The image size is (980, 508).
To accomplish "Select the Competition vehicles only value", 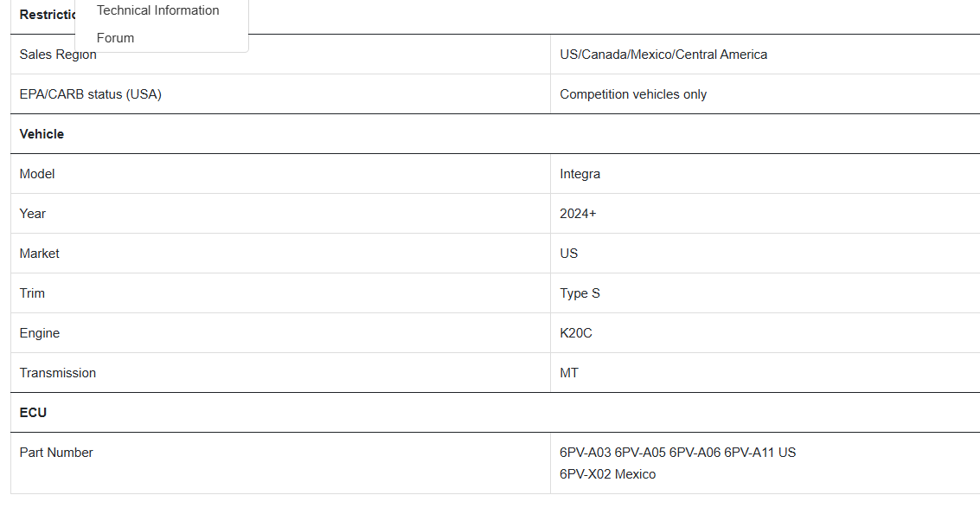I will [633, 94].
